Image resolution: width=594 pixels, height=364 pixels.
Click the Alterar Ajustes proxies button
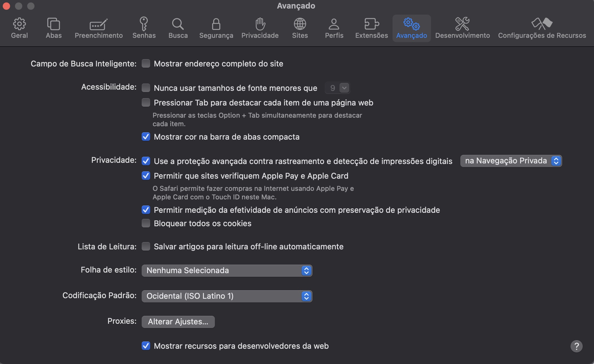(178, 322)
